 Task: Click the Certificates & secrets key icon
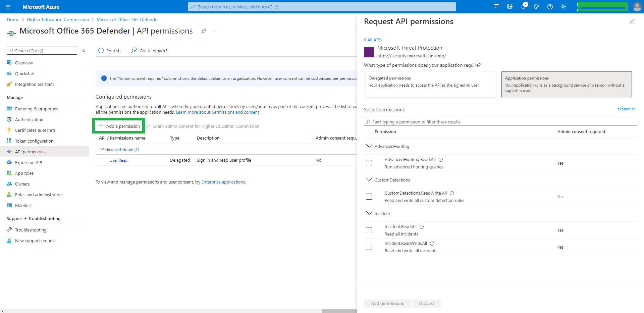tap(9, 130)
